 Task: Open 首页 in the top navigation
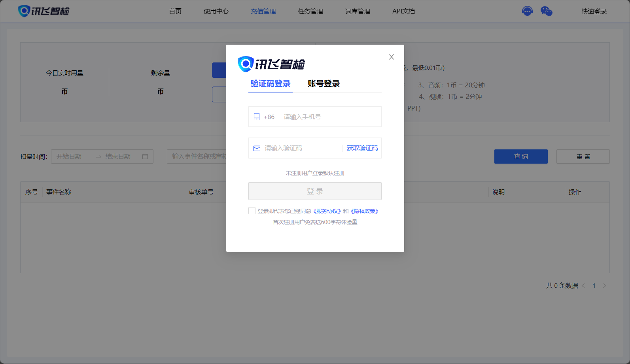(175, 11)
